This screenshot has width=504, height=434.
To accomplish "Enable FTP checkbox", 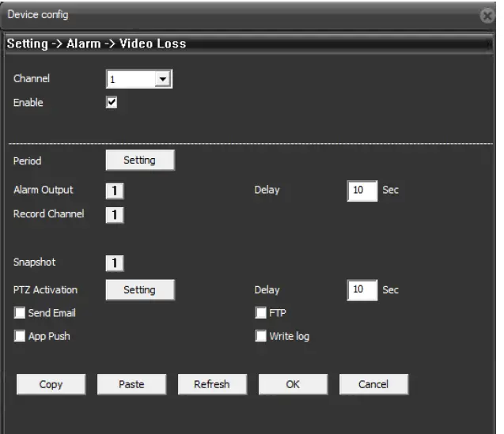I will coord(260,312).
